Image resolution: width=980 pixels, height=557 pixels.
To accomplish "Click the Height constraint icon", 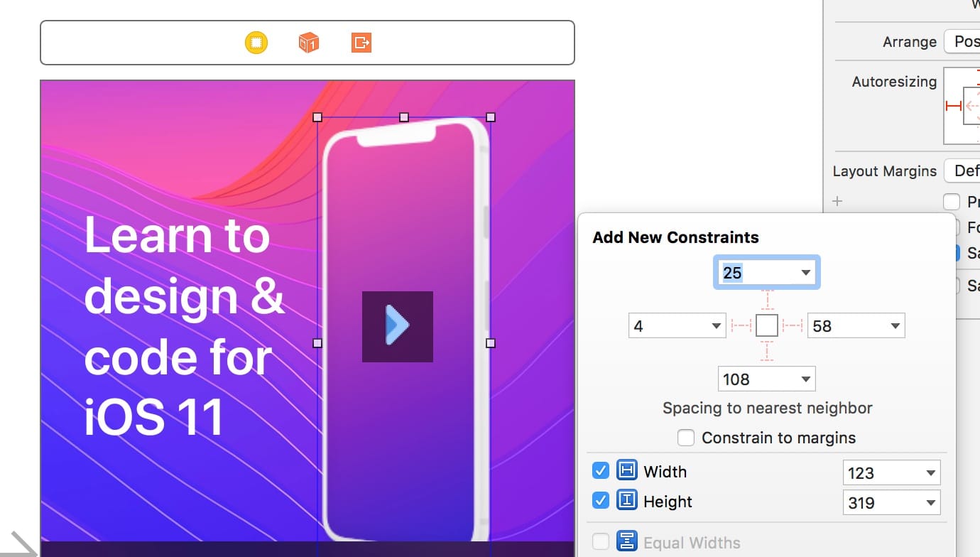I will click(627, 501).
